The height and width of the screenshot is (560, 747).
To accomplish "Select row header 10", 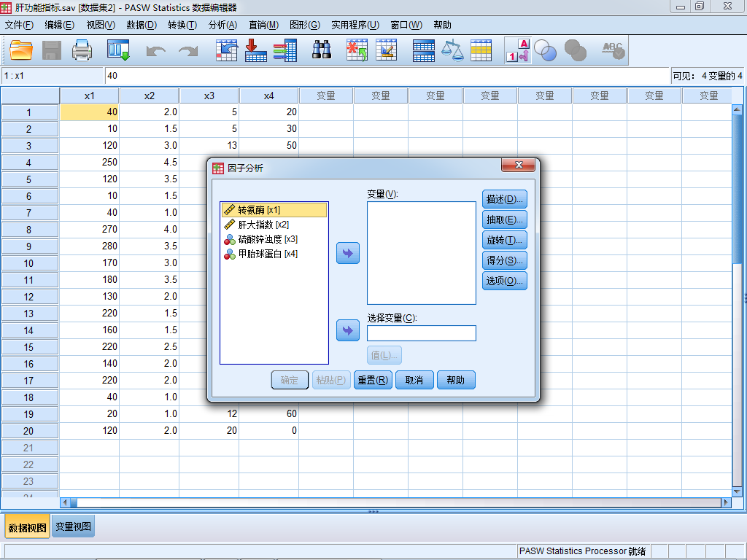I will [29, 263].
